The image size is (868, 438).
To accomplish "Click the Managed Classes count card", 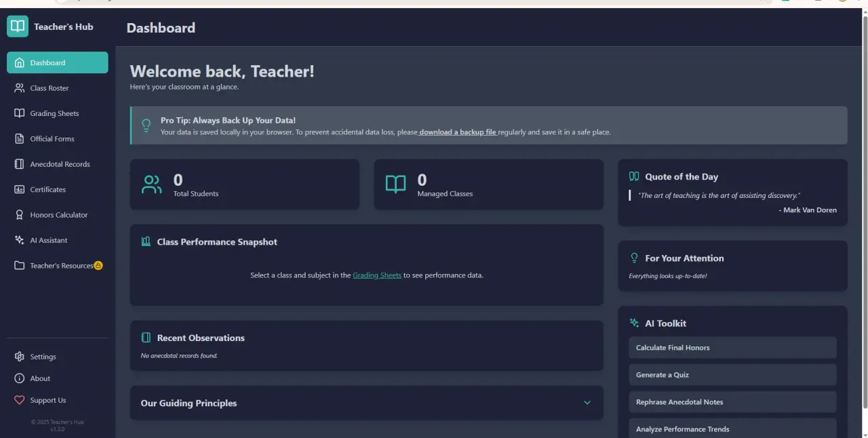I will 488,184.
